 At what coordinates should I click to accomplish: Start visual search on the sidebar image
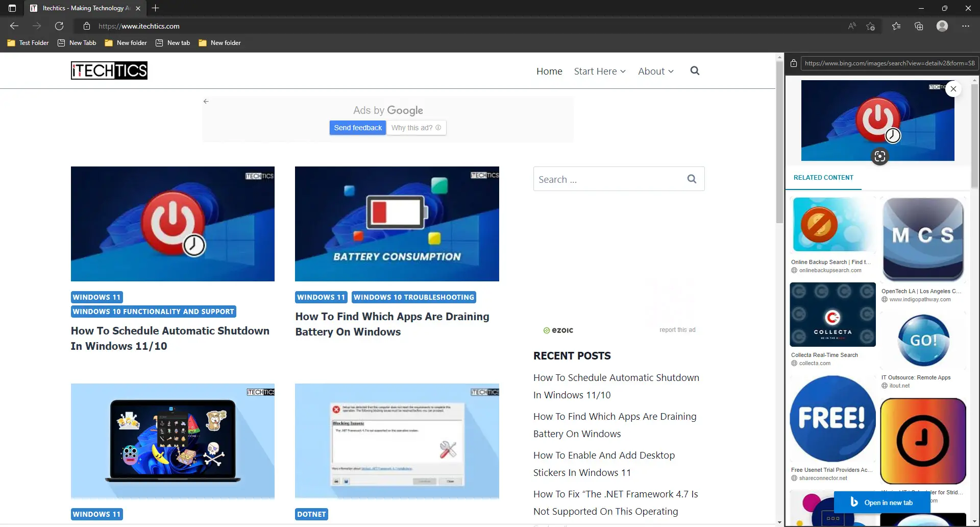880,156
